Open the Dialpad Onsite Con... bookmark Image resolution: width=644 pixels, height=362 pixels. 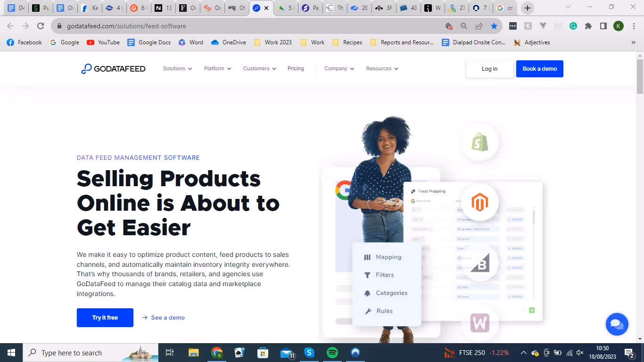[x=474, y=42]
